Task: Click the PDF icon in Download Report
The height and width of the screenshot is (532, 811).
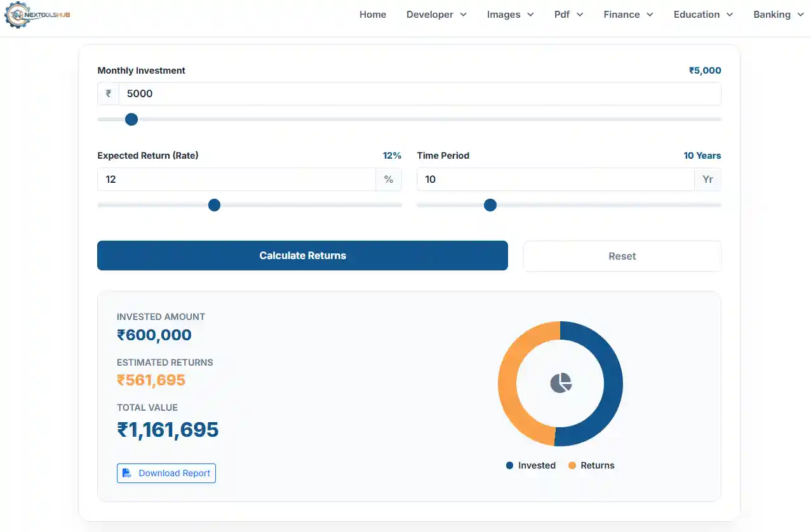Action: coord(127,474)
